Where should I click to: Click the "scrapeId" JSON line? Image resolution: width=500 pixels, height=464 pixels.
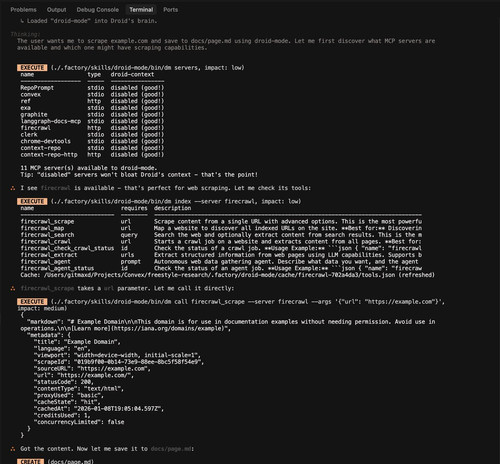(x=119, y=362)
